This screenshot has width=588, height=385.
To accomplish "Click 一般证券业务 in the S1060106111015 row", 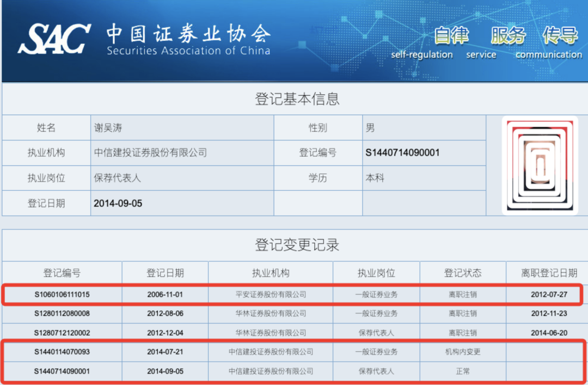I will click(376, 294).
